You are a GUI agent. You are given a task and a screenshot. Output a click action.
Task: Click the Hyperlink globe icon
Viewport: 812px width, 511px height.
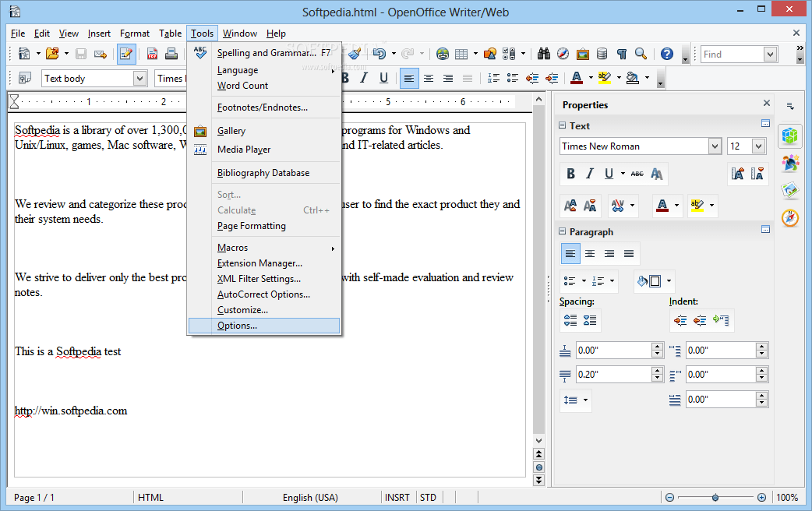click(443, 54)
